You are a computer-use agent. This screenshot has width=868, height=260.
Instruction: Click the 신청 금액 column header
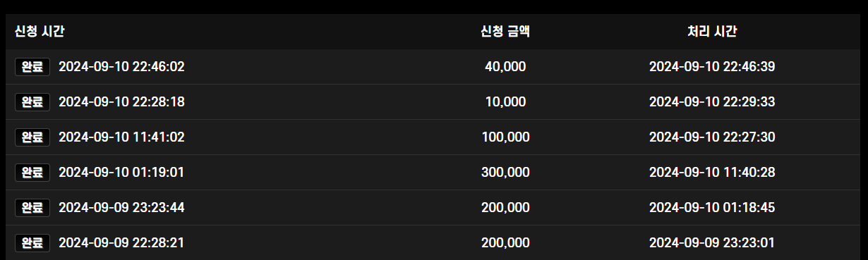(505, 32)
